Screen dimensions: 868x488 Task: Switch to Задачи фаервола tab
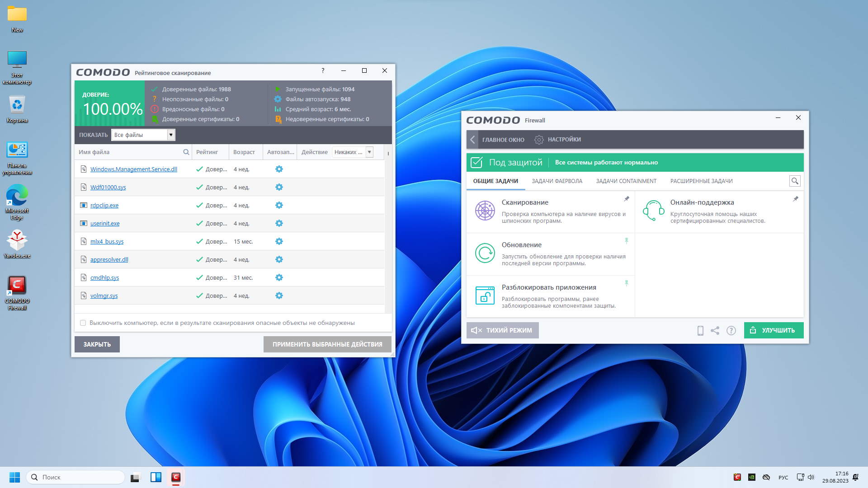557,181
